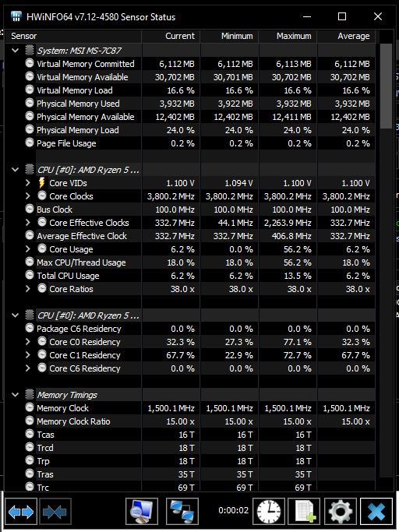
Task: Collapse the System: MSI MS-7C87 group
Action: pos(16,51)
